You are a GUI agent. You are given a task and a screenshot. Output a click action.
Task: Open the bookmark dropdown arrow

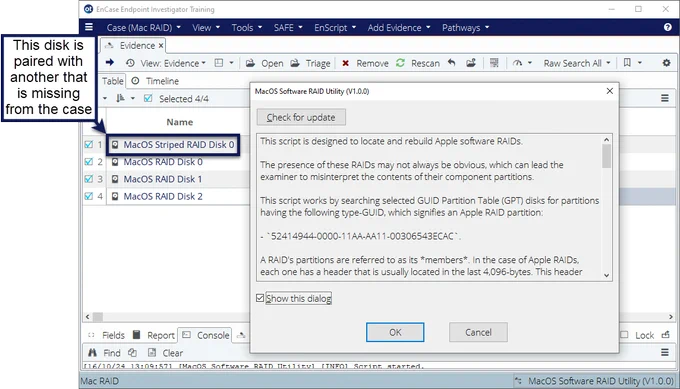pos(640,63)
